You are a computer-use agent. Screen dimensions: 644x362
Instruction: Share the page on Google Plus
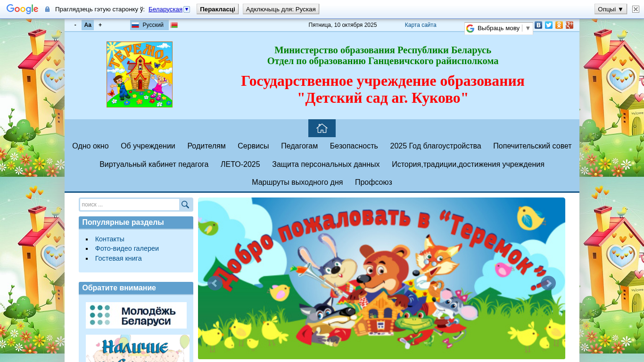[570, 25]
